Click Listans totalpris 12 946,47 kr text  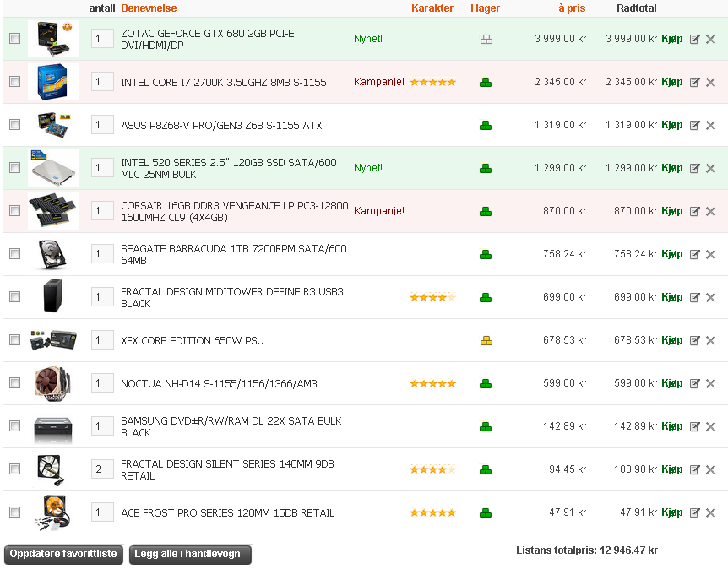(587, 550)
